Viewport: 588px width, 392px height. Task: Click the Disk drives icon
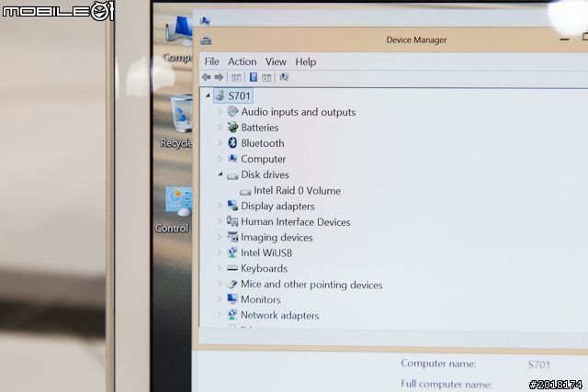pyautogui.click(x=232, y=176)
